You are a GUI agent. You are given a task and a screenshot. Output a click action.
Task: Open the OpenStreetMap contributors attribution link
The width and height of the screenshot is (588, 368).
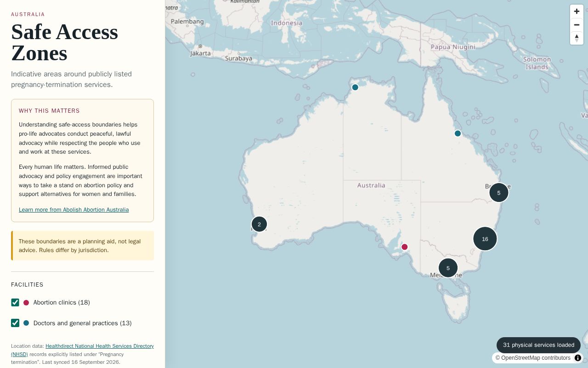tap(533, 358)
